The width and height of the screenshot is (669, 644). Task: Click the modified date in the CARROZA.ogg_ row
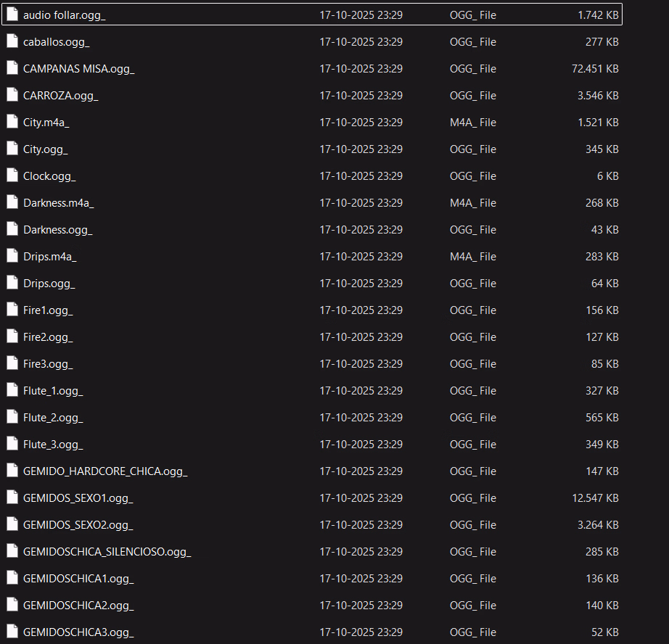point(361,96)
